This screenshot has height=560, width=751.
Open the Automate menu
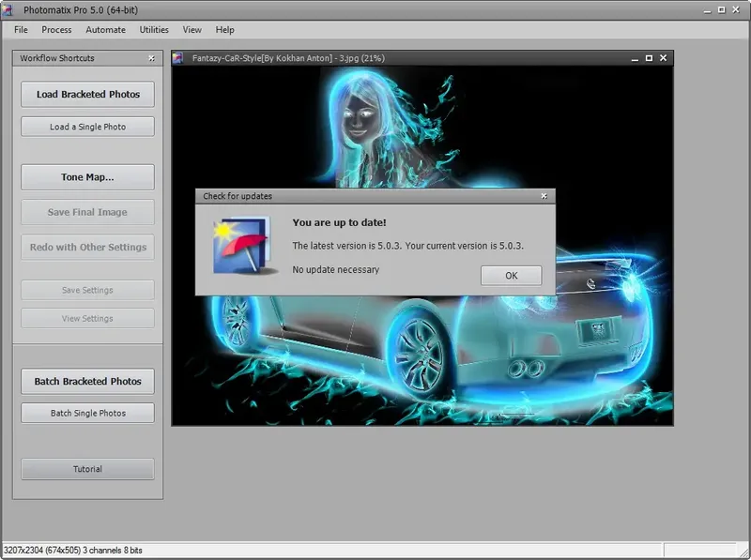point(105,30)
